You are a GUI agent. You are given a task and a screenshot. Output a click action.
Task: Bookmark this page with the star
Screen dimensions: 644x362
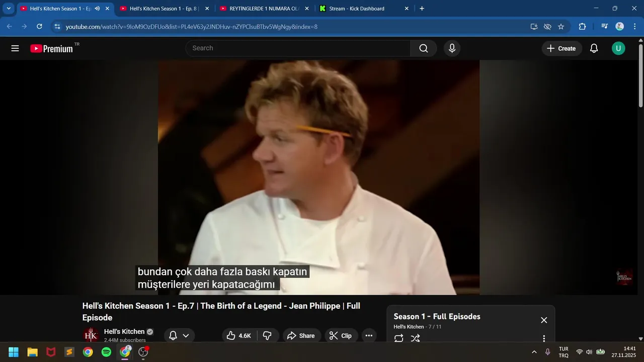click(x=561, y=27)
